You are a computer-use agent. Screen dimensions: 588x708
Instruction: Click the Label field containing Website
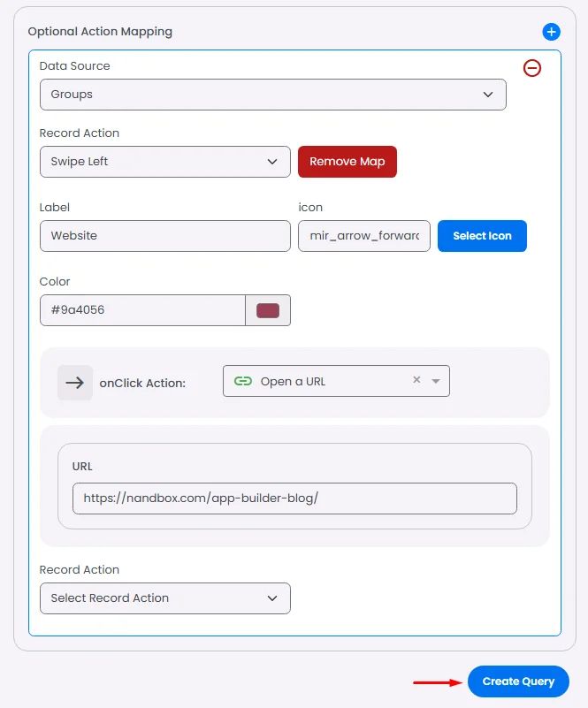point(164,236)
